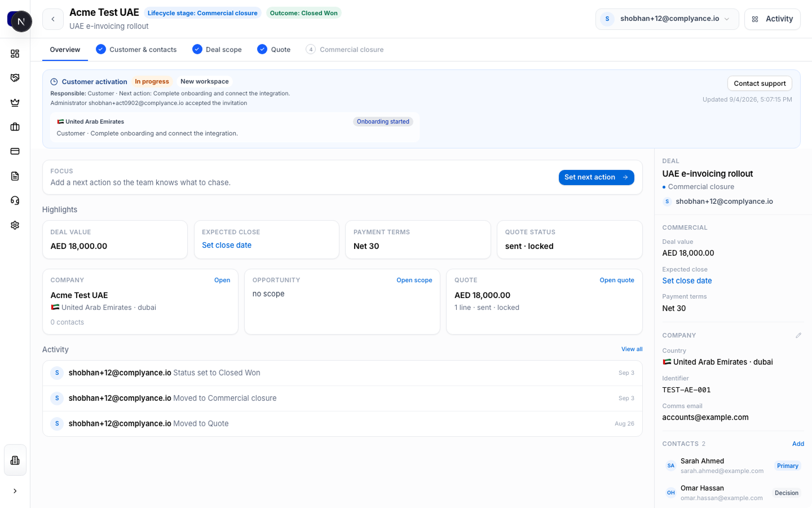
Task: Open the handshake deals icon in sidebar
Action: point(15,78)
